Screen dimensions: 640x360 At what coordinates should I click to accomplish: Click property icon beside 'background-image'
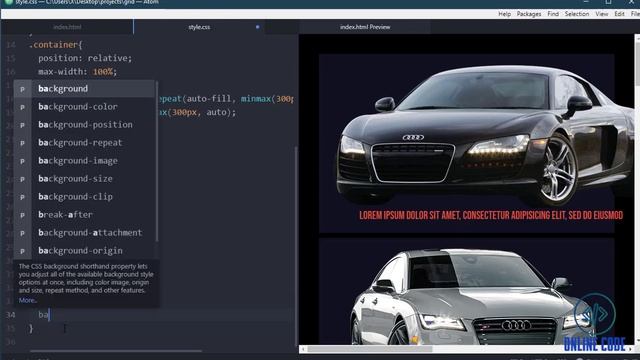(x=22, y=161)
